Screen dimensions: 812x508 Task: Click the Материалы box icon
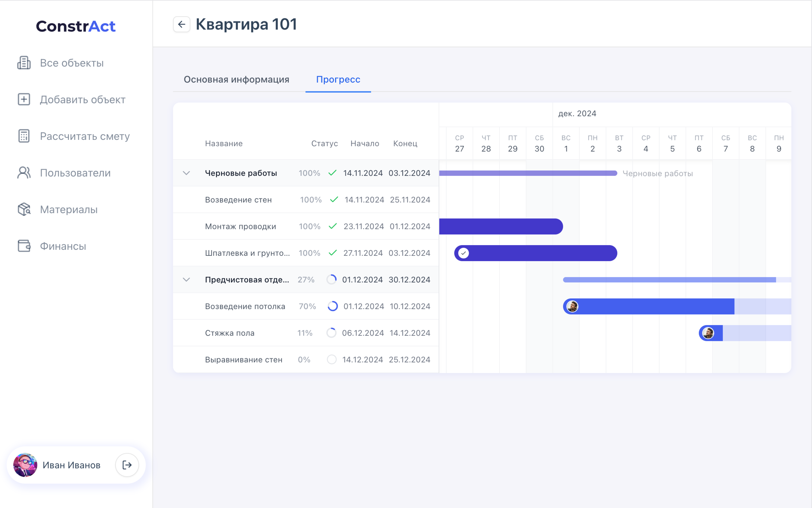(24, 209)
